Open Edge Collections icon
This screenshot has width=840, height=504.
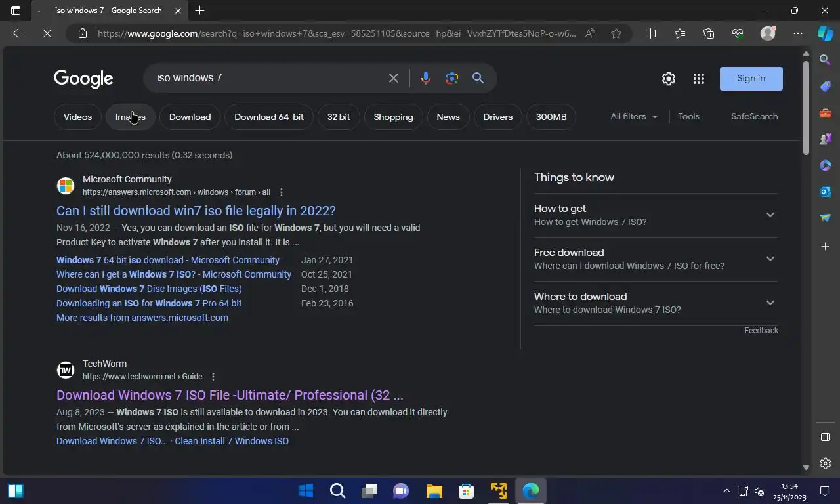click(709, 33)
